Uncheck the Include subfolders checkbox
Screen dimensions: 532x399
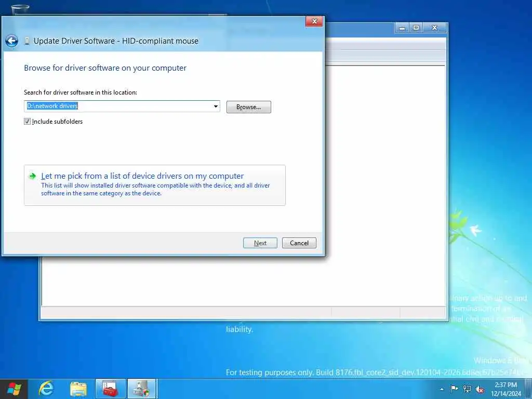[27, 122]
